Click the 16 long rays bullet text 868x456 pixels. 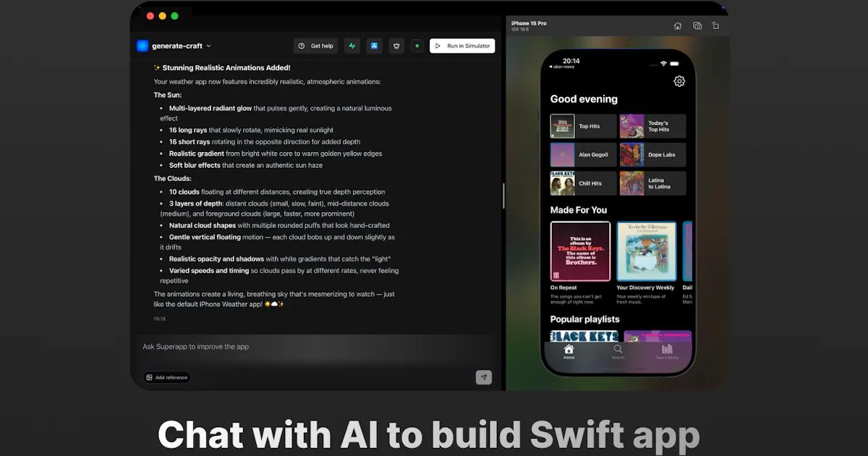click(251, 130)
